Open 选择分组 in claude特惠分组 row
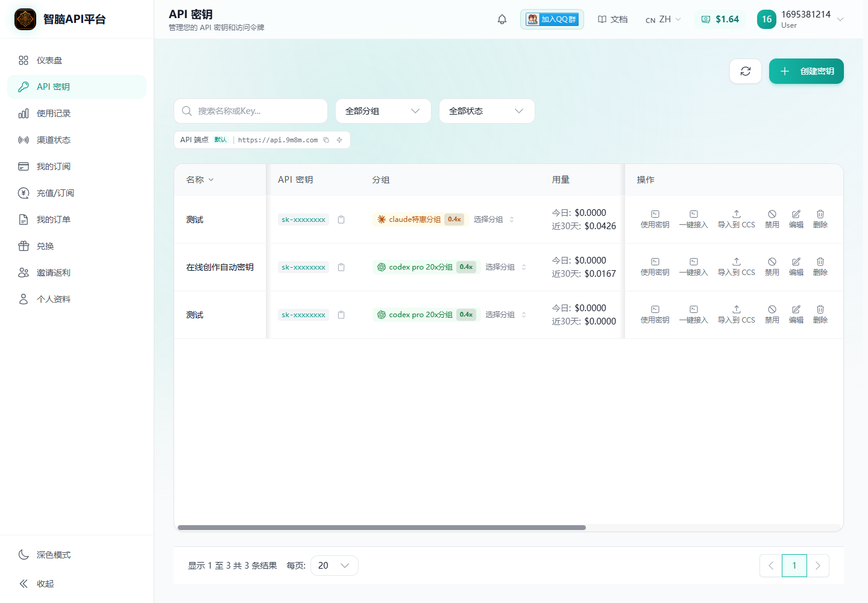The height and width of the screenshot is (603, 868). (494, 219)
